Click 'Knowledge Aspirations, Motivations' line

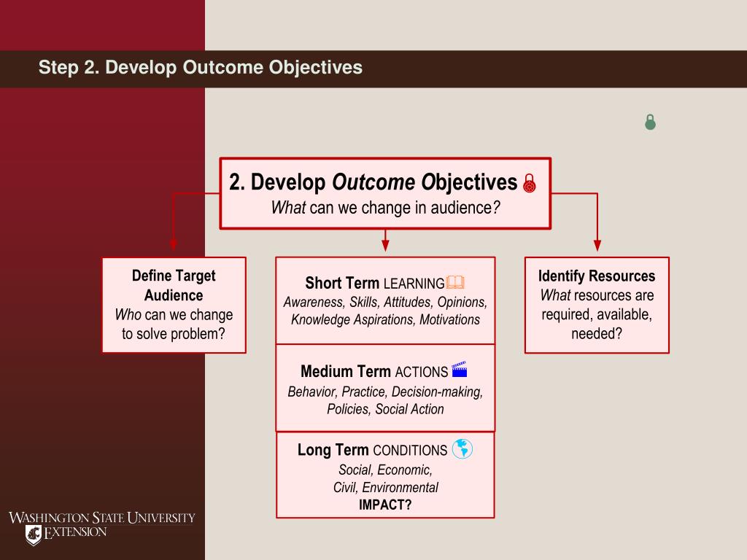[385, 319]
